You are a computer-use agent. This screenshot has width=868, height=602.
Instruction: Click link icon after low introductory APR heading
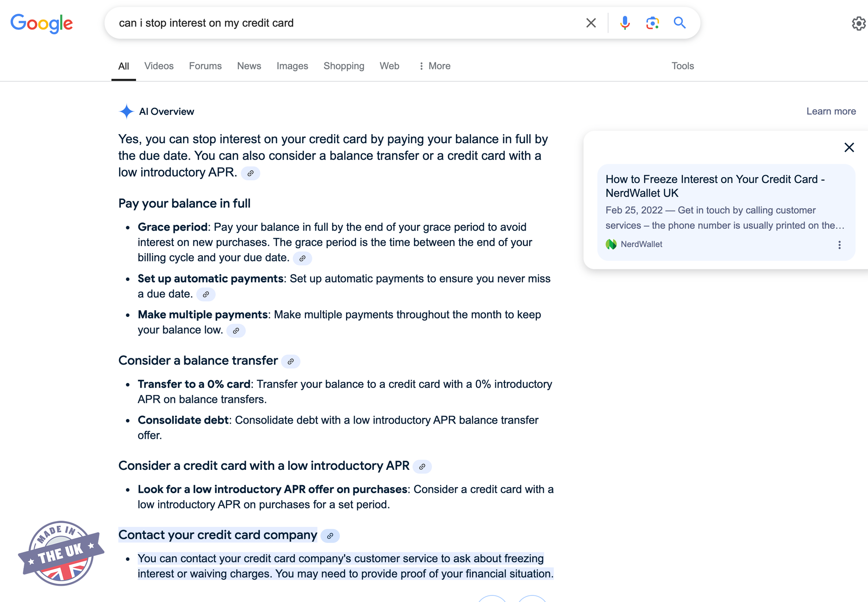pos(422,466)
